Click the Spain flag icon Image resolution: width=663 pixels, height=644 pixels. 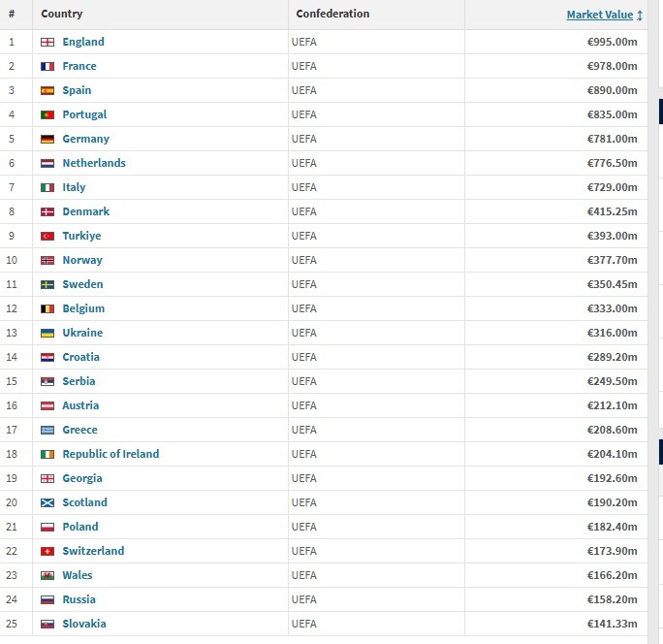[47, 90]
